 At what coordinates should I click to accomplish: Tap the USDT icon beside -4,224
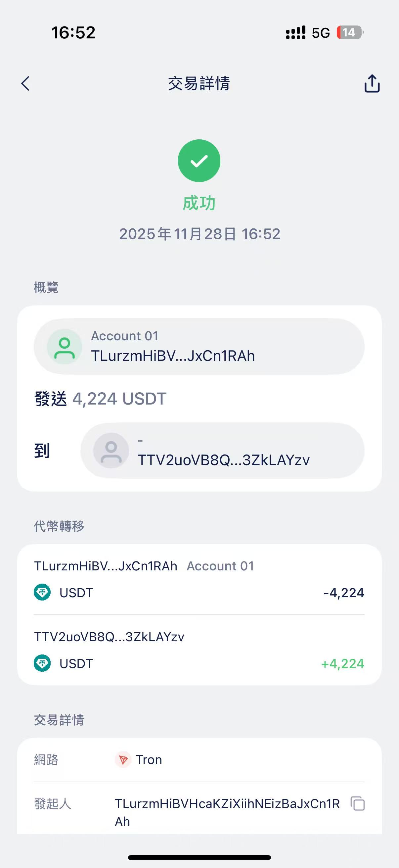point(42,592)
